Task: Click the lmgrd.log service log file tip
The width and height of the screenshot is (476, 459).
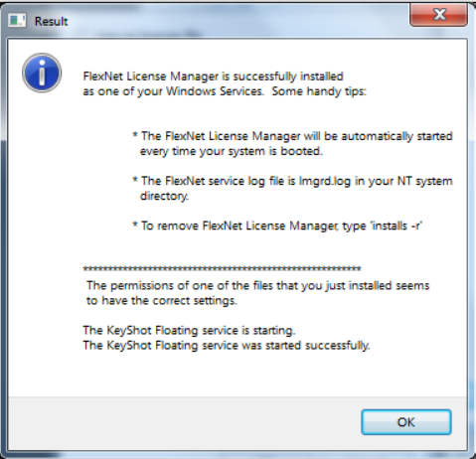Action: pos(292,181)
